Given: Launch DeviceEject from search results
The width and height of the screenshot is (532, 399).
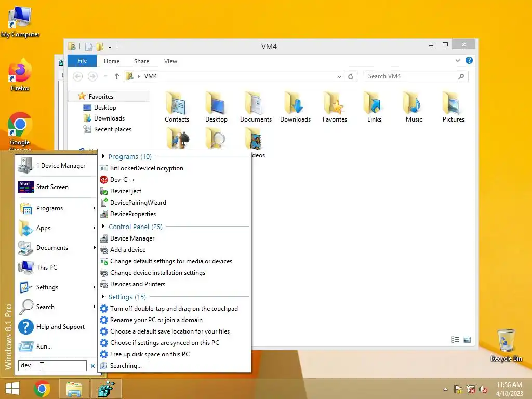Looking at the screenshot, I should 175,191.
